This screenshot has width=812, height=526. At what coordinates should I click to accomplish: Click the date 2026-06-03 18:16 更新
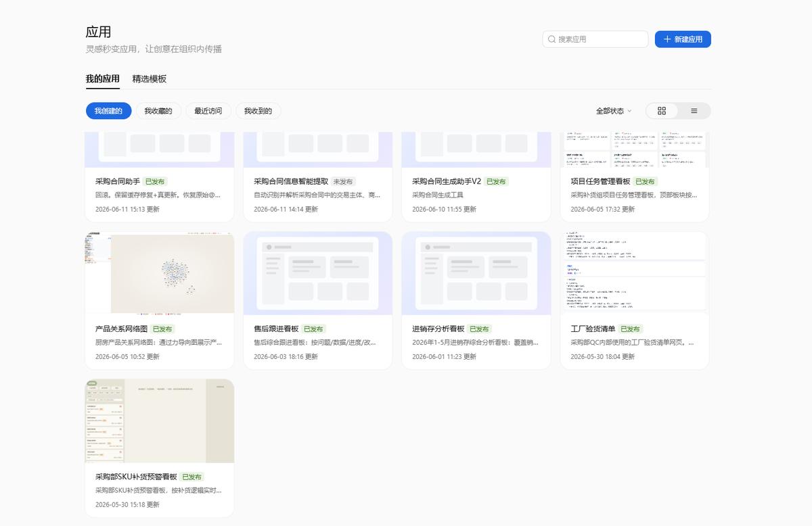coord(286,357)
